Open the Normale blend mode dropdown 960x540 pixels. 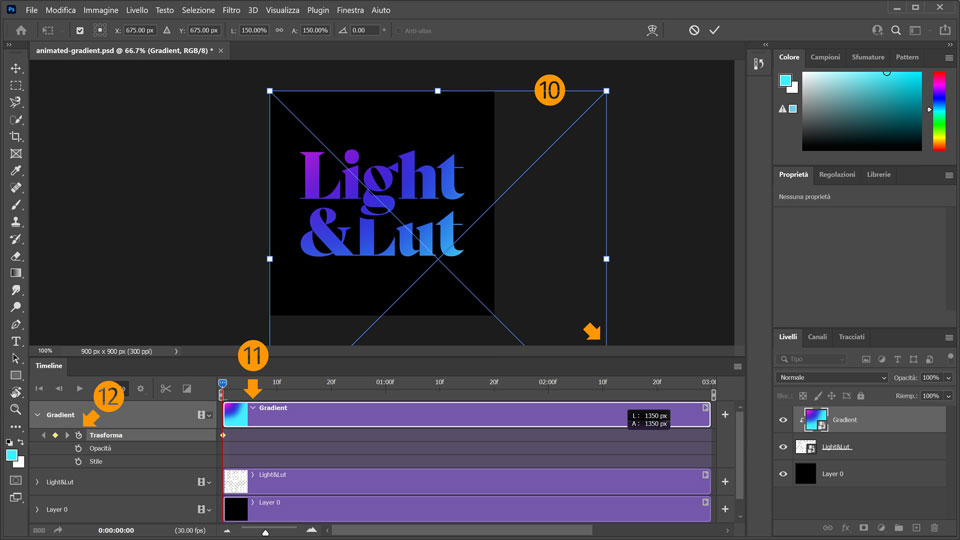tap(832, 378)
